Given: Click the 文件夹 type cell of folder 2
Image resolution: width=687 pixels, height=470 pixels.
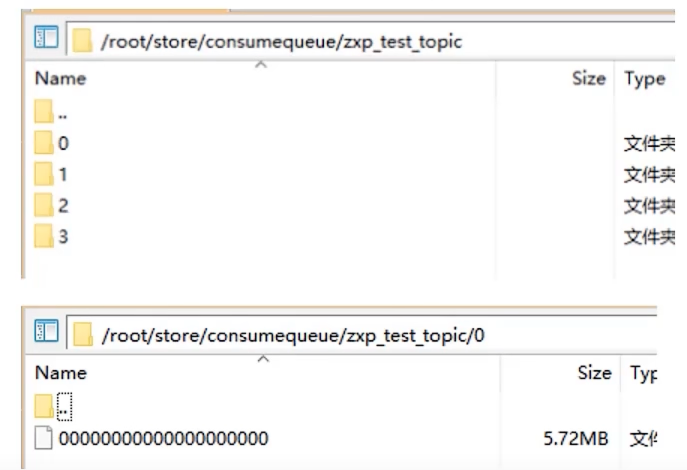Looking at the screenshot, I should [649, 206].
